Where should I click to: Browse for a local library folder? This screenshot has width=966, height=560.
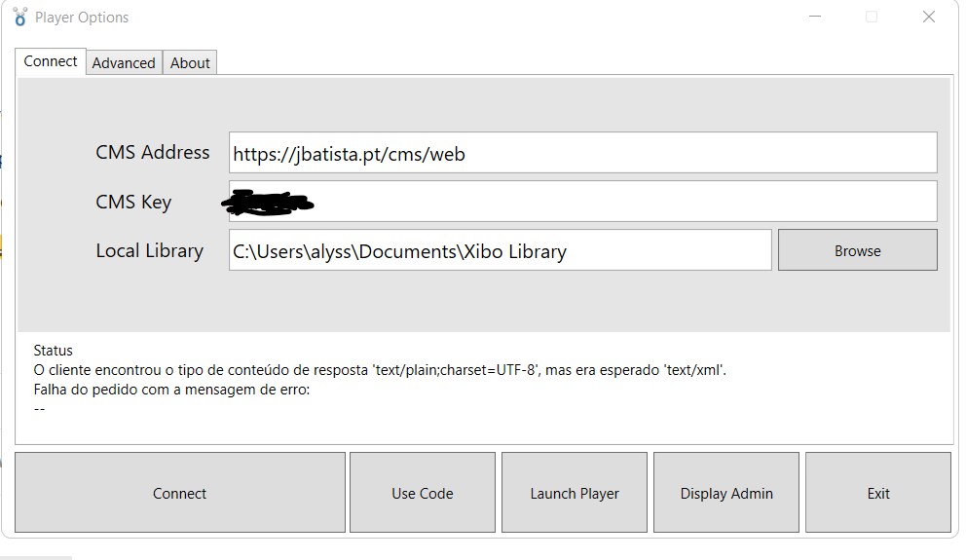[x=857, y=250]
